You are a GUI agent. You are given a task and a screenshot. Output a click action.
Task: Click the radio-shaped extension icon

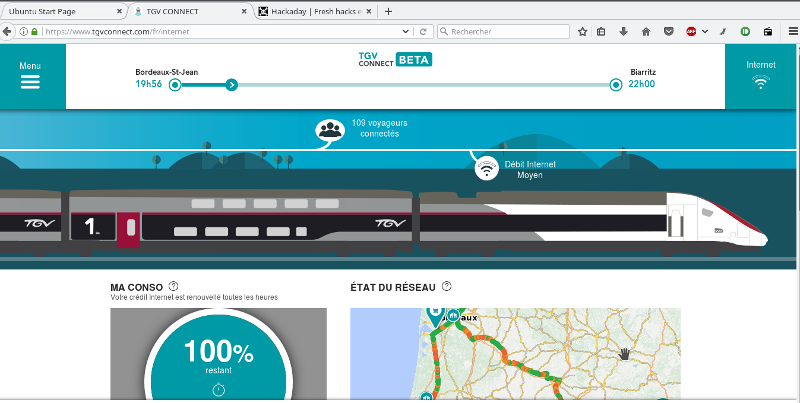[768, 32]
